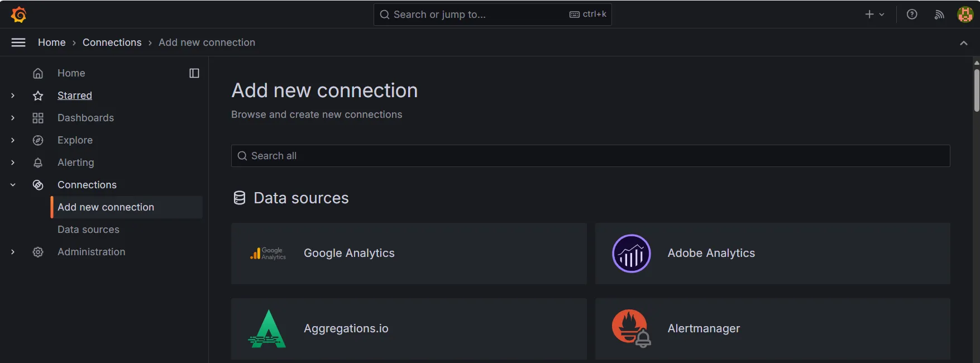
Task: Click the Grafana logo icon
Action: coord(18,15)
